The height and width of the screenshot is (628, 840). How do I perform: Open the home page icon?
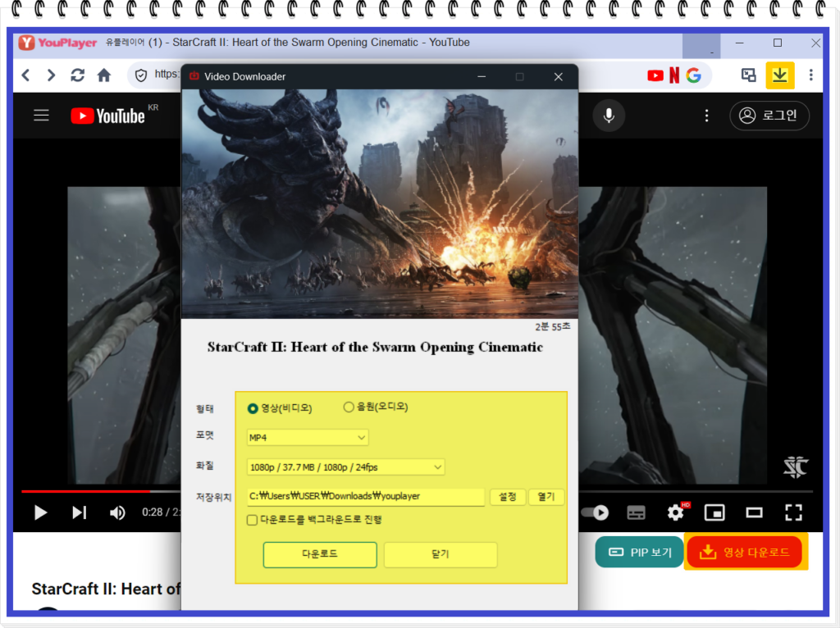(104, 75)
